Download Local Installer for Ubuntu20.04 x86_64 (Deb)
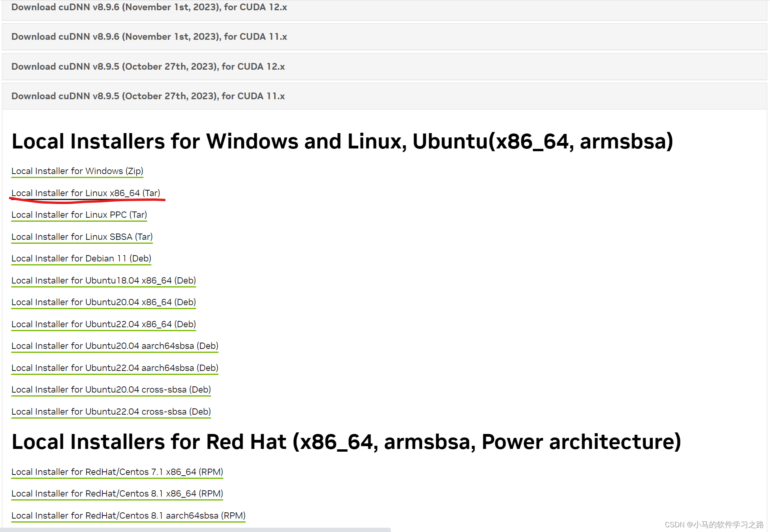770x532 pixels. click(x=103, y=302)
